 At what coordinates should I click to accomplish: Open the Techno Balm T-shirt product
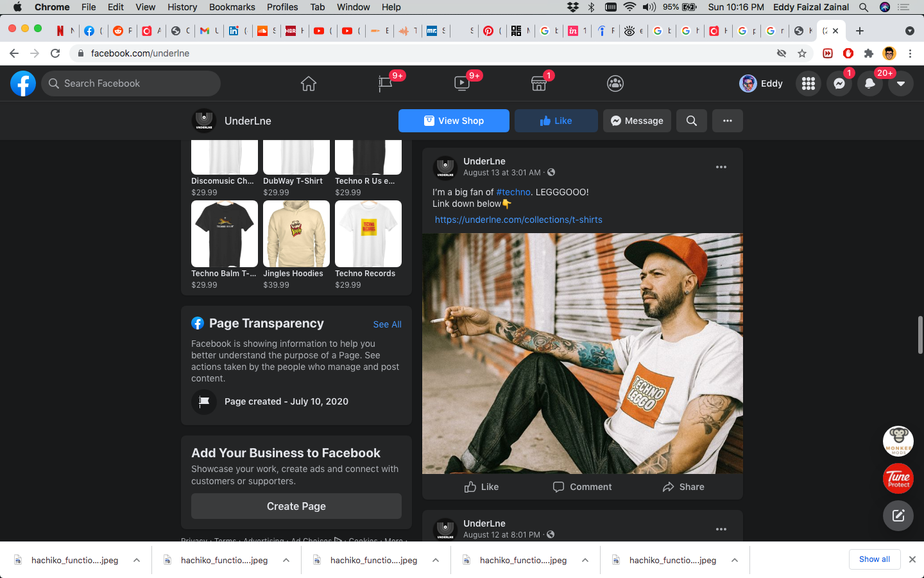coord(225,234)
